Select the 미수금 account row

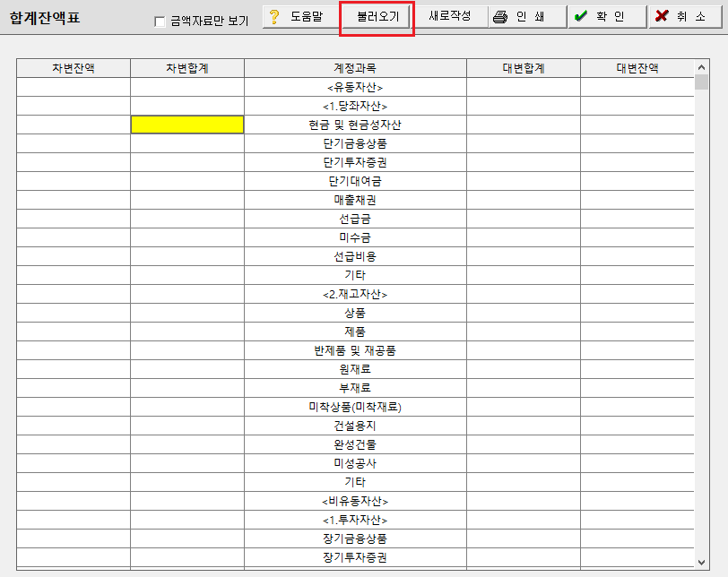[355, 237]
